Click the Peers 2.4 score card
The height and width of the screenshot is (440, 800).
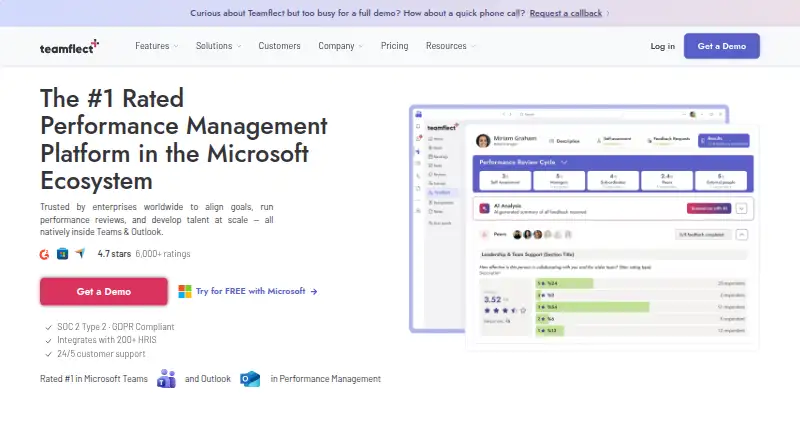tap(667, 180)
